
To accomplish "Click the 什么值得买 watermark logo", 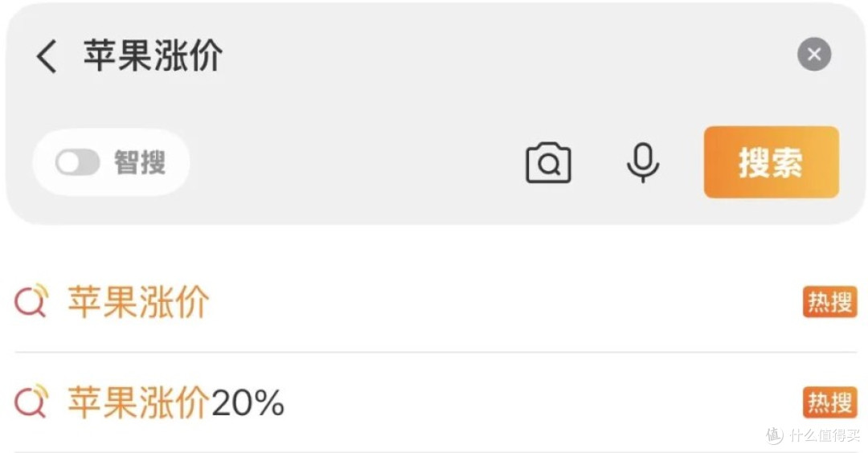I will tap(775, 435).
